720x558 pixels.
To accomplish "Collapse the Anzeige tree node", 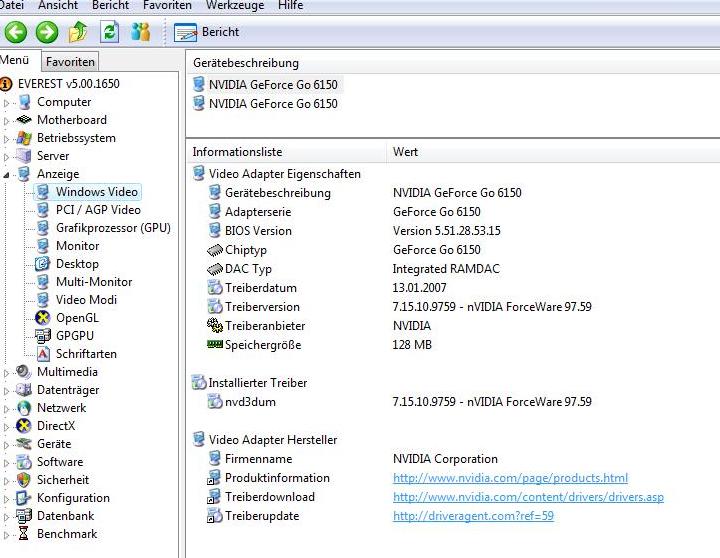I will 6,175.
